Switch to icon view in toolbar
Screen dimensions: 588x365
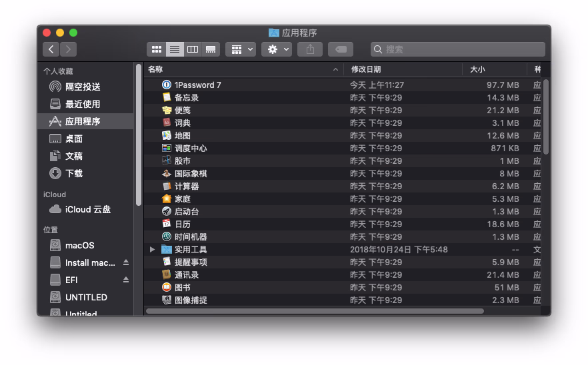157,49
